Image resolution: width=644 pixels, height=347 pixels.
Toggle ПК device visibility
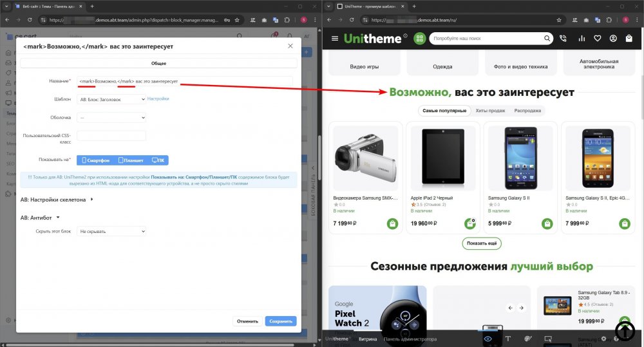click(x=158, y=160)
